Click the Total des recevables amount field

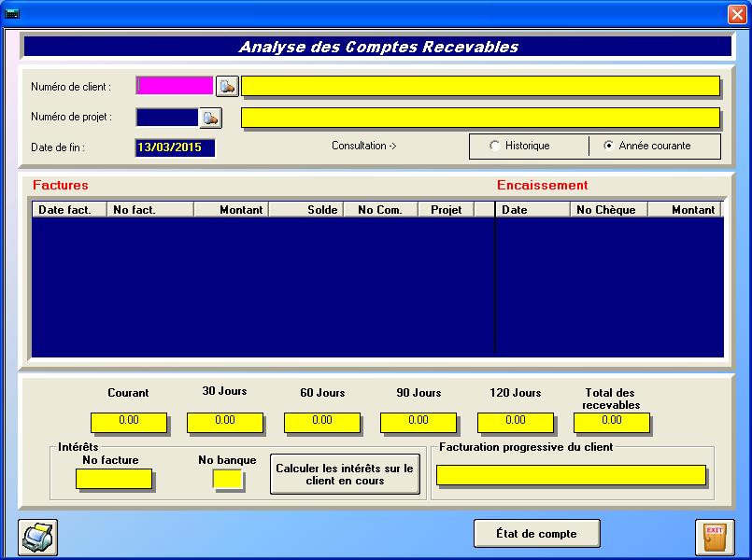(612, 422)
